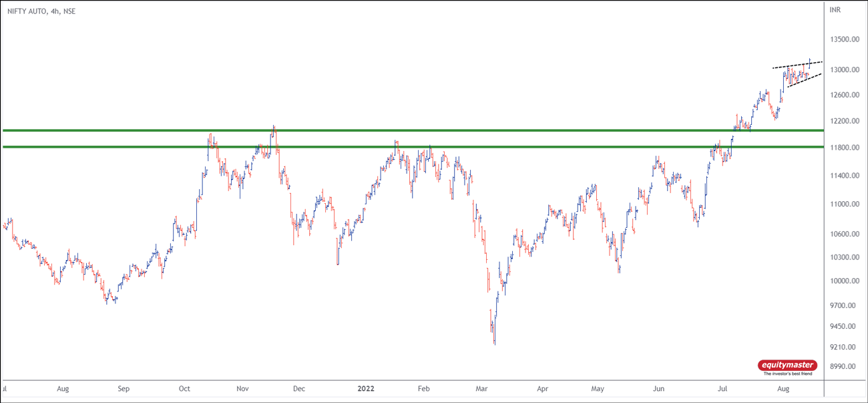
Task: Click the Jun label on time axis
Action: (x=658, y=388)
